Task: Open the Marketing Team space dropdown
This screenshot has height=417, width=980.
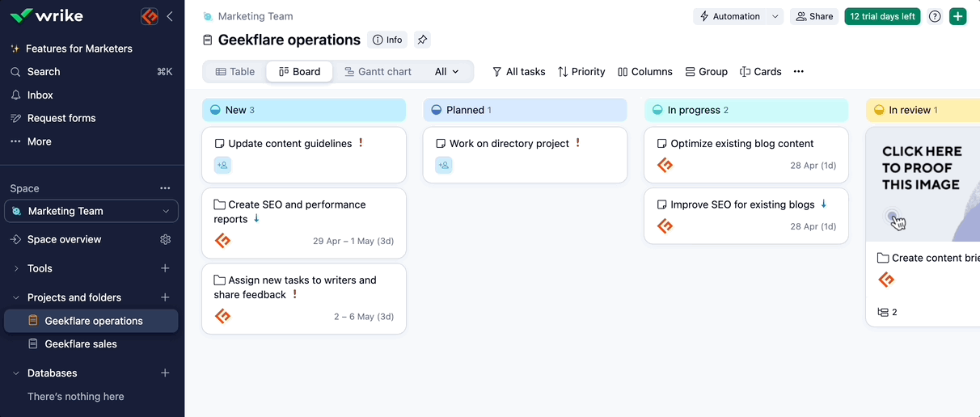Action: tap(91, 211)
